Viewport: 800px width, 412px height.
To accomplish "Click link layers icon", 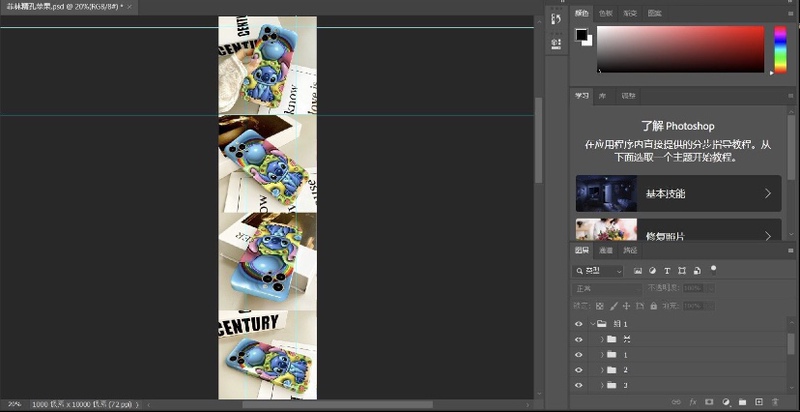I will click(676, 402).
